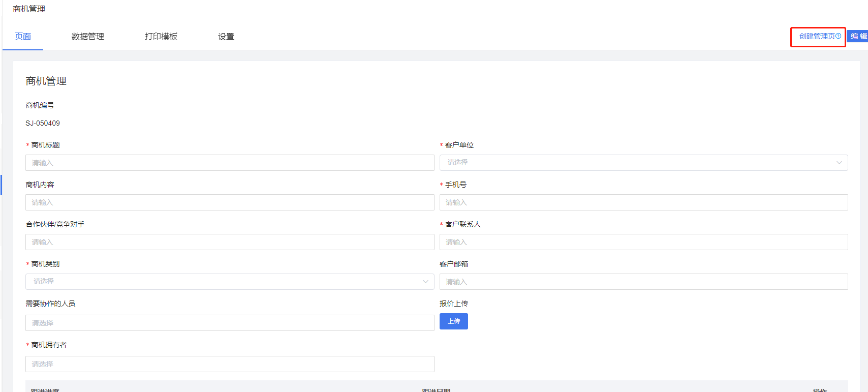Open the 商机拥有者 selector
868x392 pixels.
tap(230, 364)
